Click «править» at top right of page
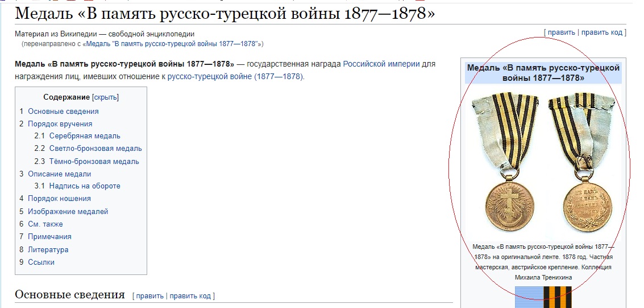The width and height of the screenshot is (644, 308). point(561,32)
